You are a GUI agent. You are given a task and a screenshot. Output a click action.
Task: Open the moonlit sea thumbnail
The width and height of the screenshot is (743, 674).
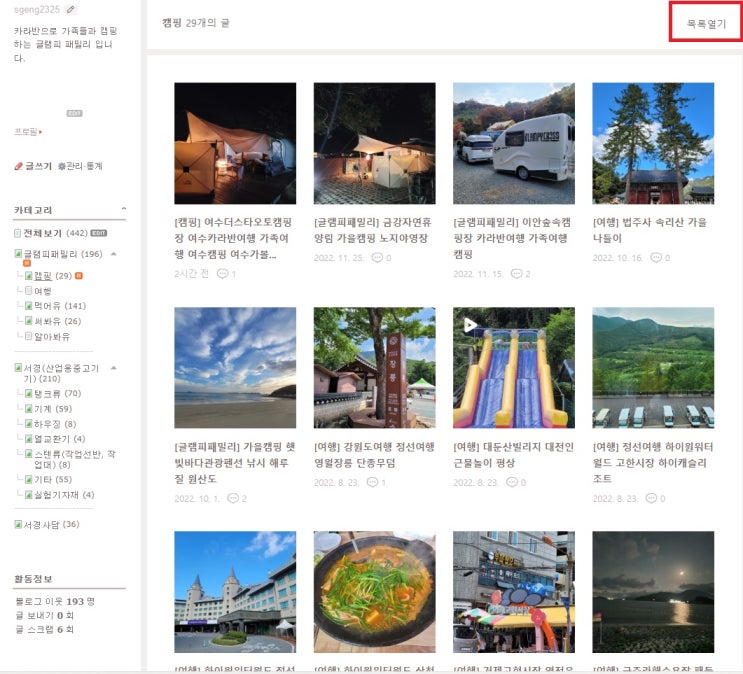pos(653,592)
